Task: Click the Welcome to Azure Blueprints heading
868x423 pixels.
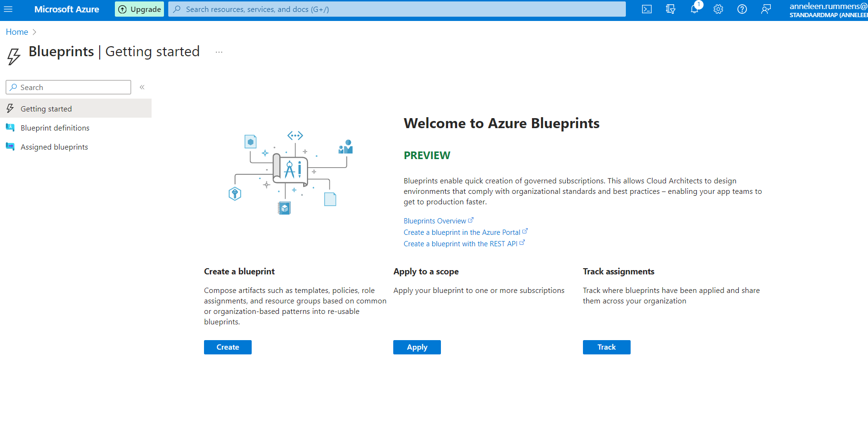Action: (501, 123)
